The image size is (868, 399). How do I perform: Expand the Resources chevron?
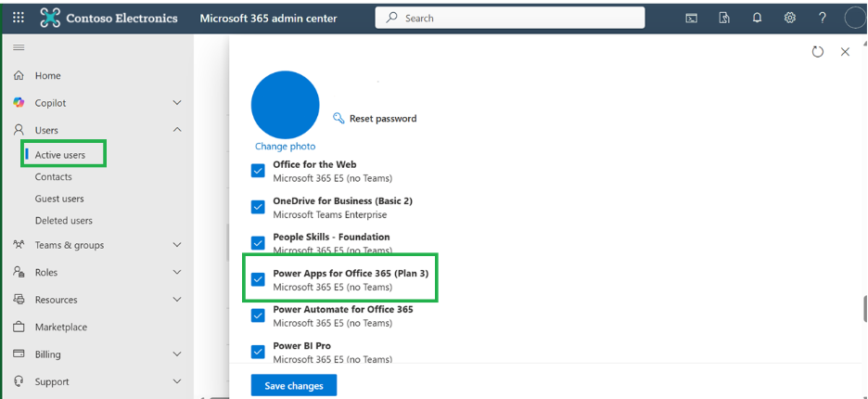(x=177, y=299)
